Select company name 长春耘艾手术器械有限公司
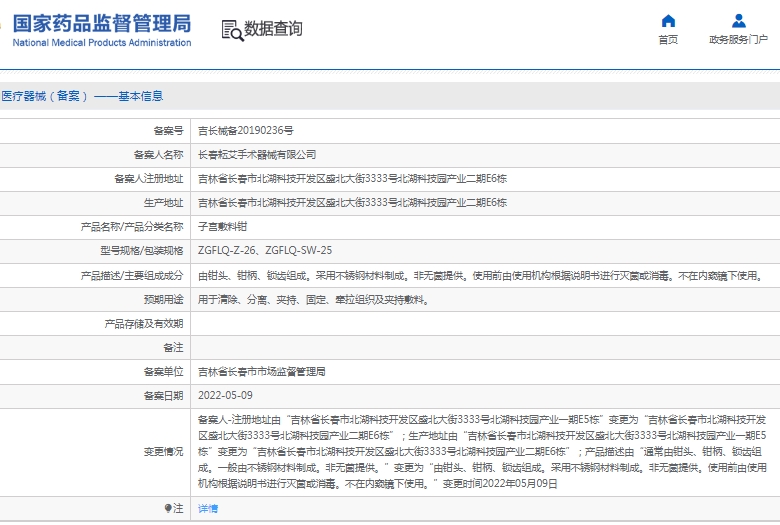This screenshot has width=780, height=525. [x=257, y=155]
